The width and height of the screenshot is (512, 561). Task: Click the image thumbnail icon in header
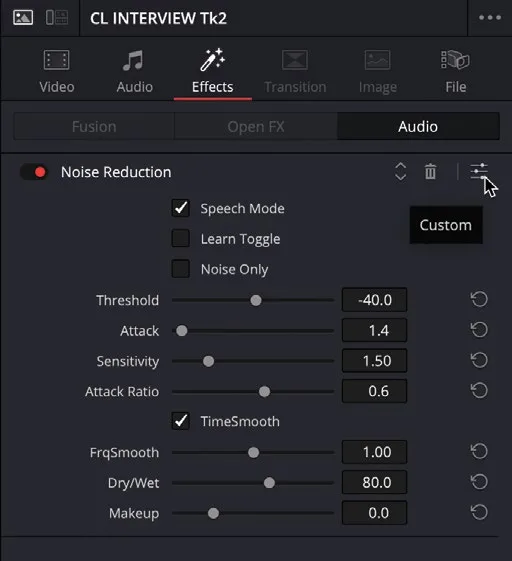coord(23,17)
